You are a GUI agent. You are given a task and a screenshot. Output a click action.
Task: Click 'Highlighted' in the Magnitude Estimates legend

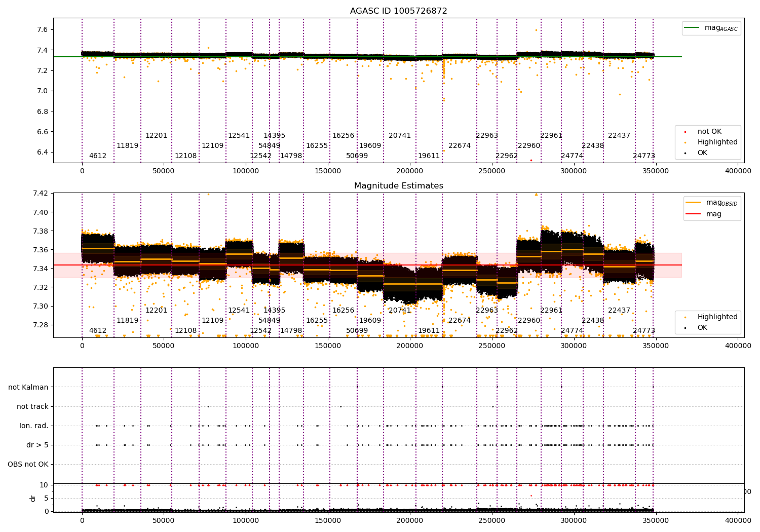click(717, 317)
